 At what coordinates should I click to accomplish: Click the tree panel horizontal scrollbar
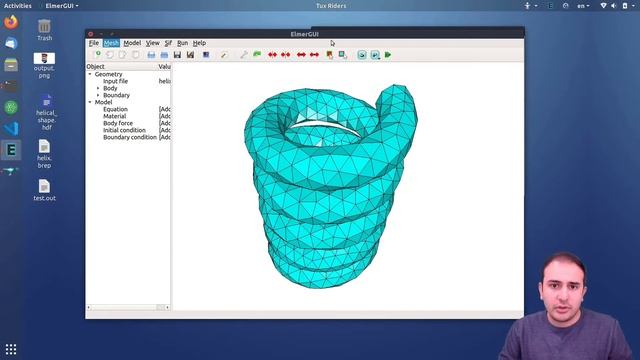(128, 307)
